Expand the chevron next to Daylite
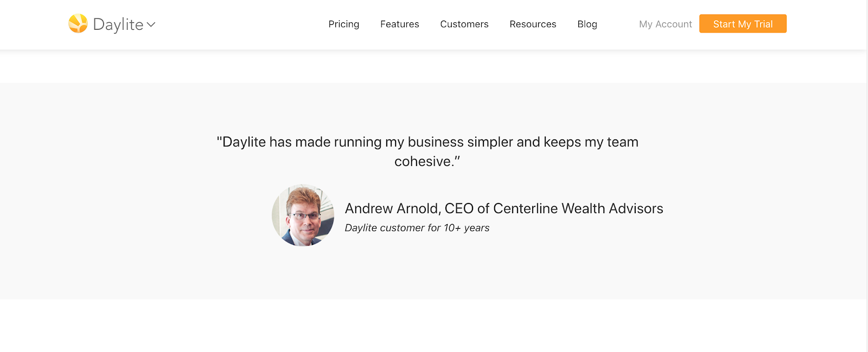The width and height of the screenshot is (868, 352). point(151,24)
